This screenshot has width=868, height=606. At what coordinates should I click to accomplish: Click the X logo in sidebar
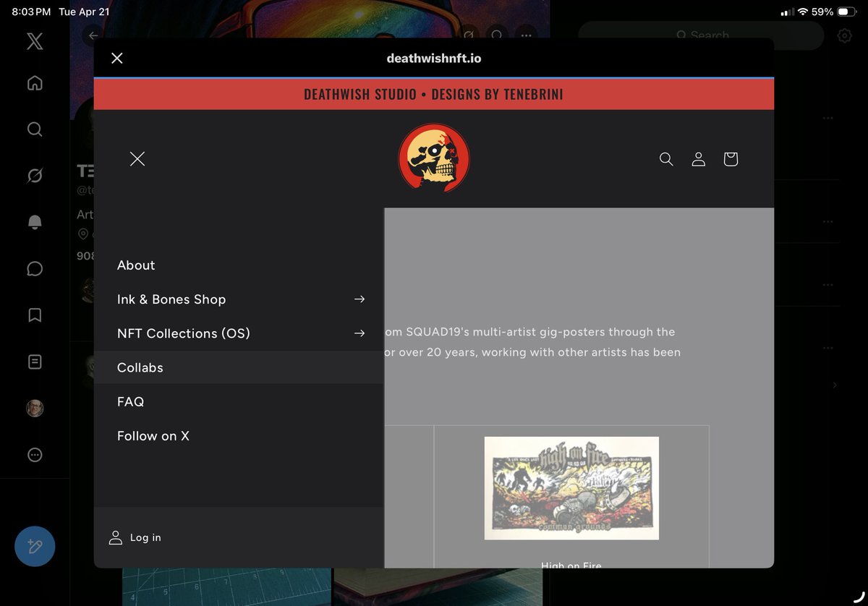click(x=35, y=41)
